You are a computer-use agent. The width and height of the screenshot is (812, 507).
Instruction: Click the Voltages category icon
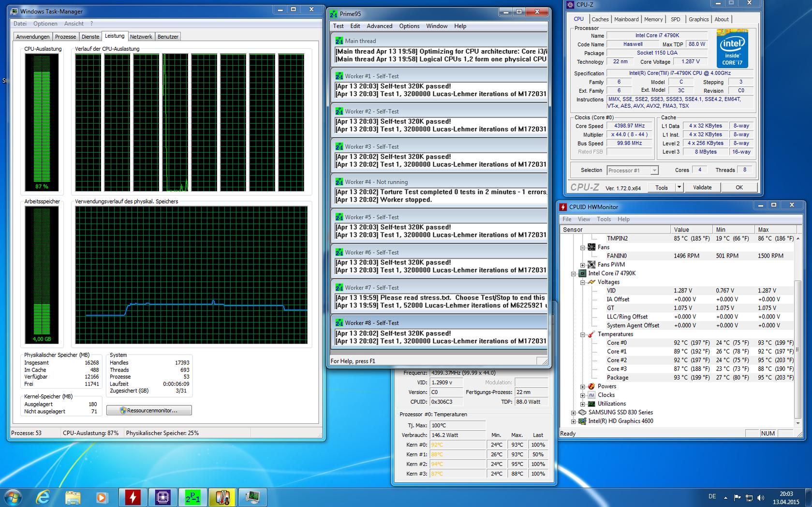591,282
